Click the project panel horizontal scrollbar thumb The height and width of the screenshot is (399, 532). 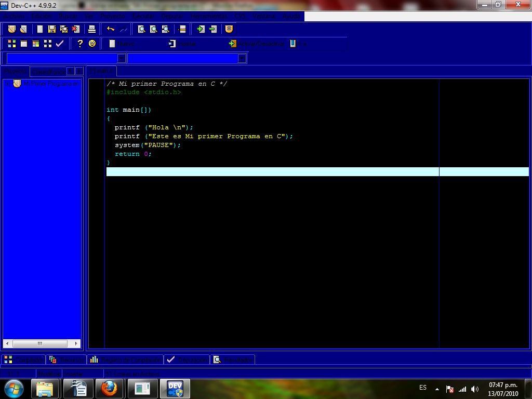(40, 343)
